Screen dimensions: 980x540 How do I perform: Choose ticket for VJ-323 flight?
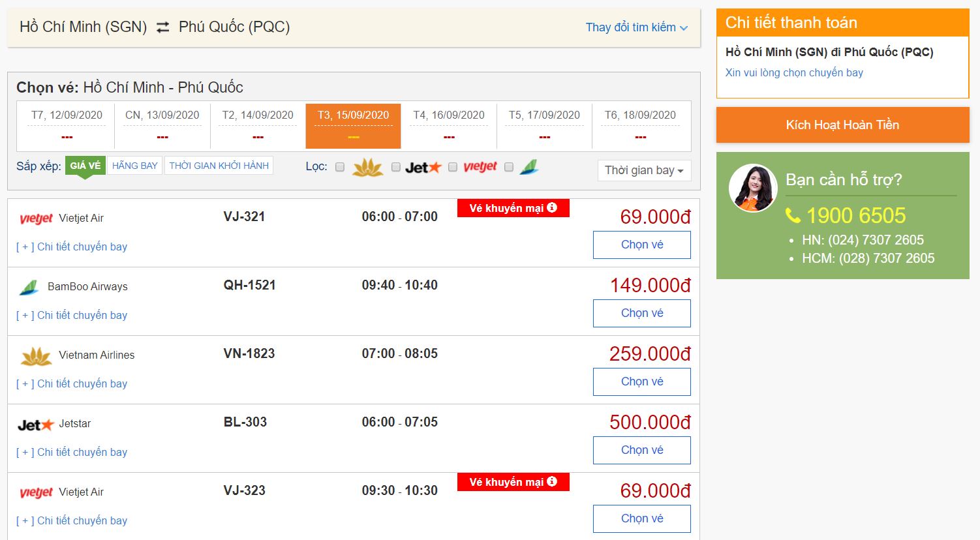642,518
